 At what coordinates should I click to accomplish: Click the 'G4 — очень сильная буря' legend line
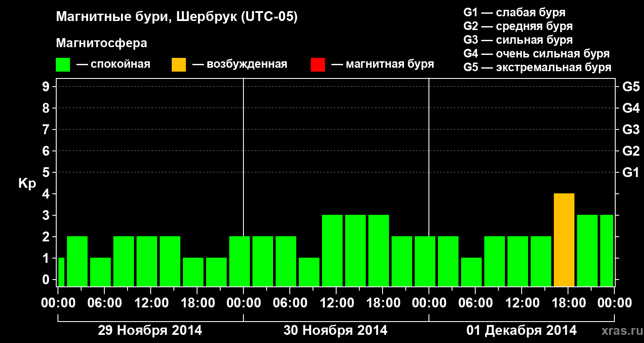[x=537, y=54]
